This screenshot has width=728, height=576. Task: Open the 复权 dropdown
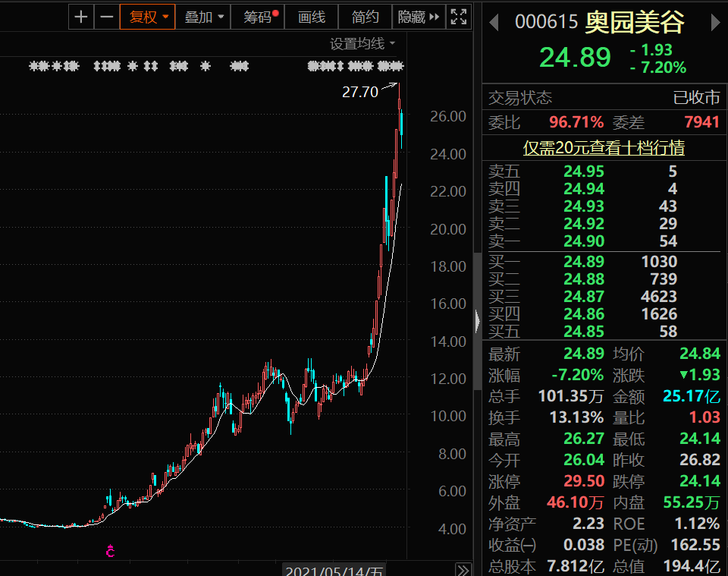tap(148, 17)
